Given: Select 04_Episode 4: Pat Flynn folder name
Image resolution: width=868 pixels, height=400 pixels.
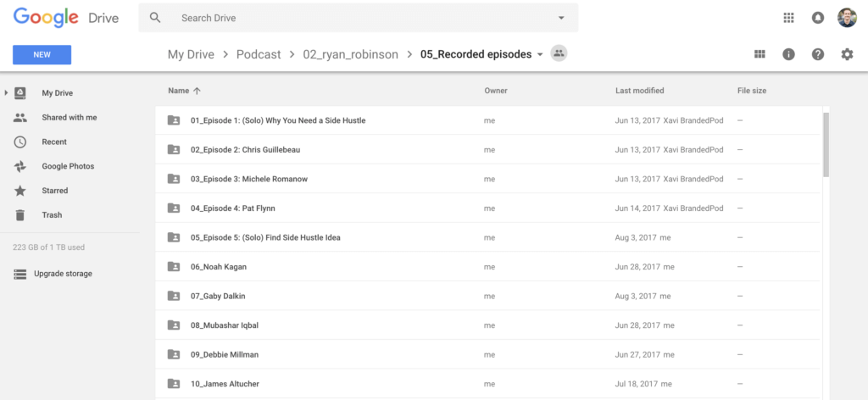Looking at the screenshot, I should point(232,208).
